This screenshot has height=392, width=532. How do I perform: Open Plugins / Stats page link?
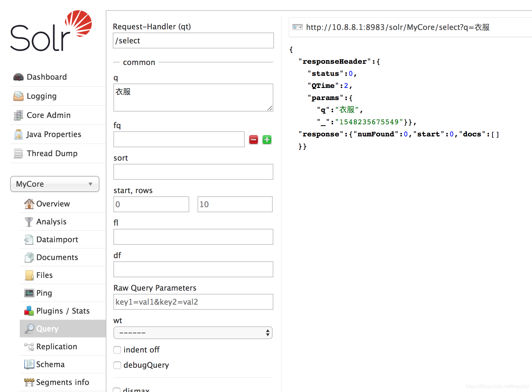(x=63, y=311)
